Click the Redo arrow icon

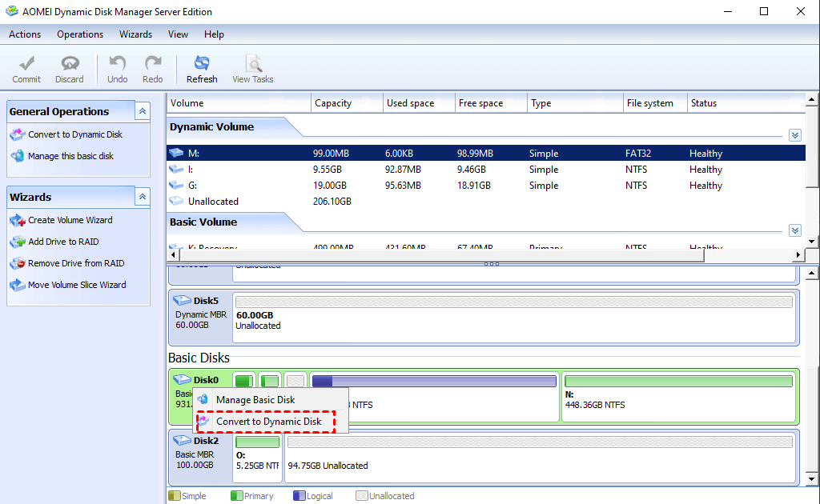pyautogui.click(x=153, y=64)
